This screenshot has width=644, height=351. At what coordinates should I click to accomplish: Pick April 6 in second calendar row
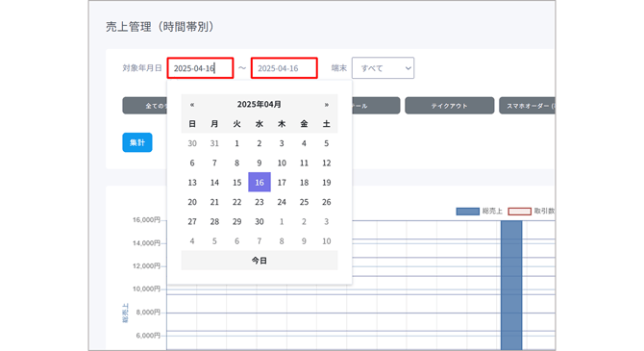click(x=192, y=163)
